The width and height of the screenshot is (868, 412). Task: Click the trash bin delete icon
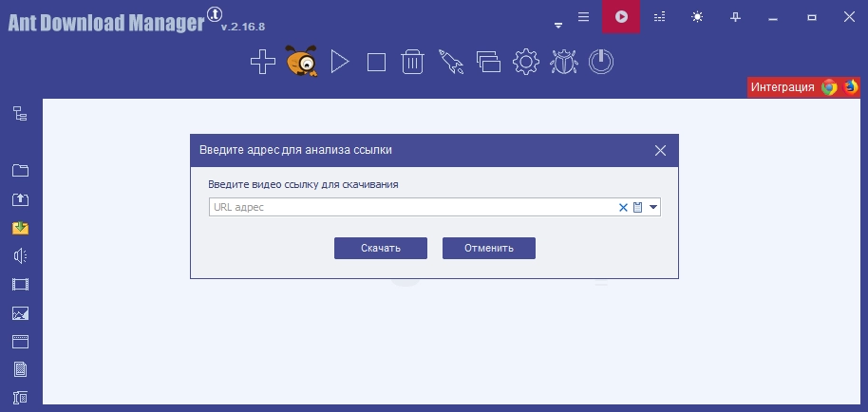click(x=412, y=62)
